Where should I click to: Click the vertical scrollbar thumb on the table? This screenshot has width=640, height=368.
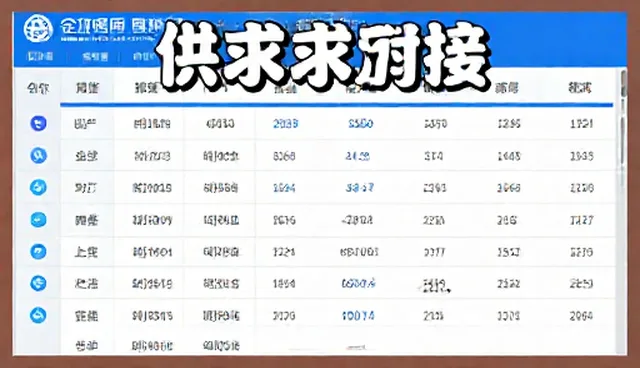click(x=623, y=84)
